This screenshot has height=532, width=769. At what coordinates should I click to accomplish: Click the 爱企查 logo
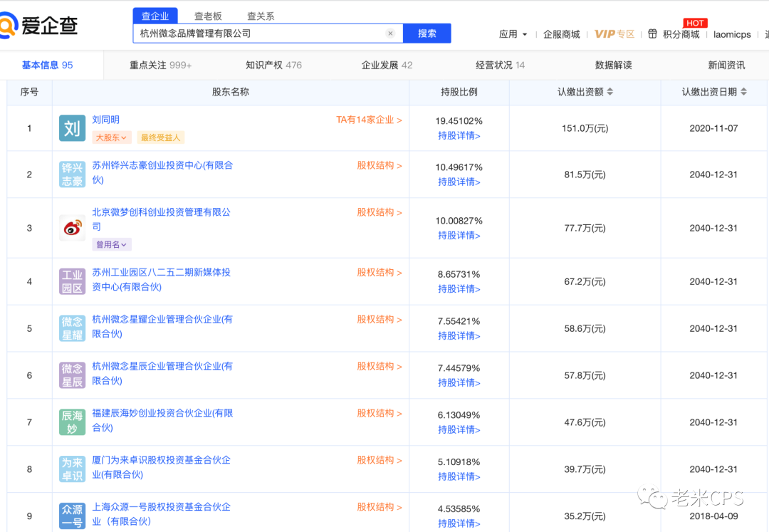pos(38,26)
